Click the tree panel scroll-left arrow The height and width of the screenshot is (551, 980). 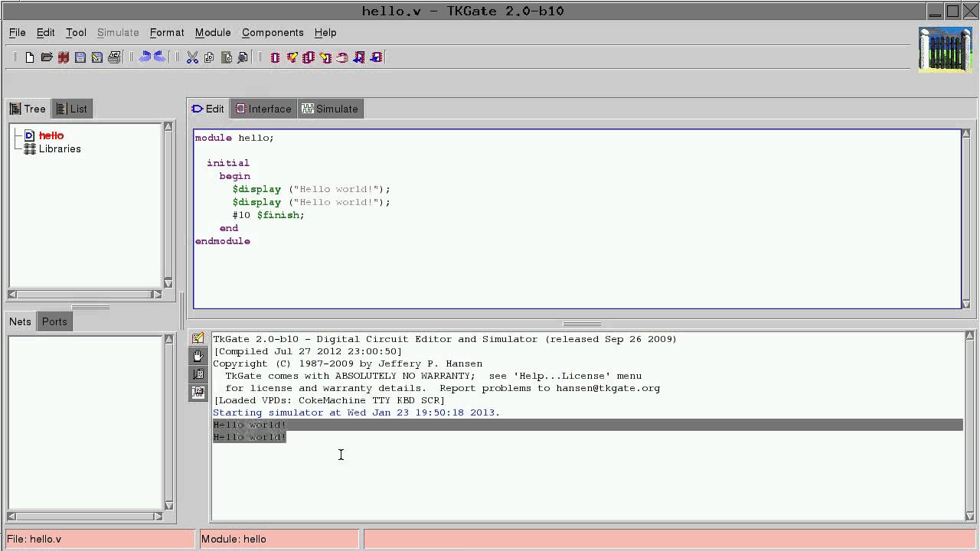pos(12,294)
